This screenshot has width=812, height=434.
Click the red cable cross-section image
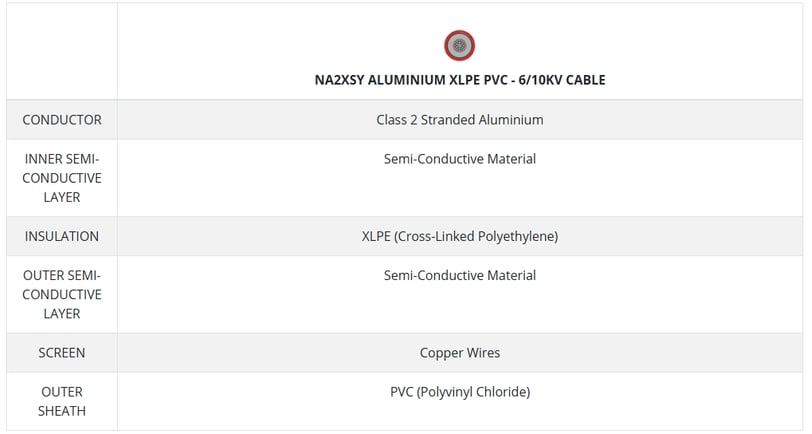(459, 46)
